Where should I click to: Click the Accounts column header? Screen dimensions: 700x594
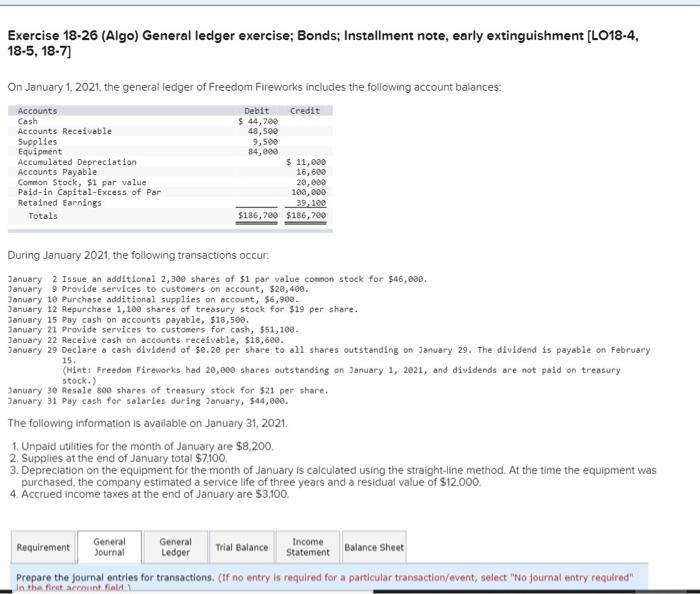tap(38, 111)
